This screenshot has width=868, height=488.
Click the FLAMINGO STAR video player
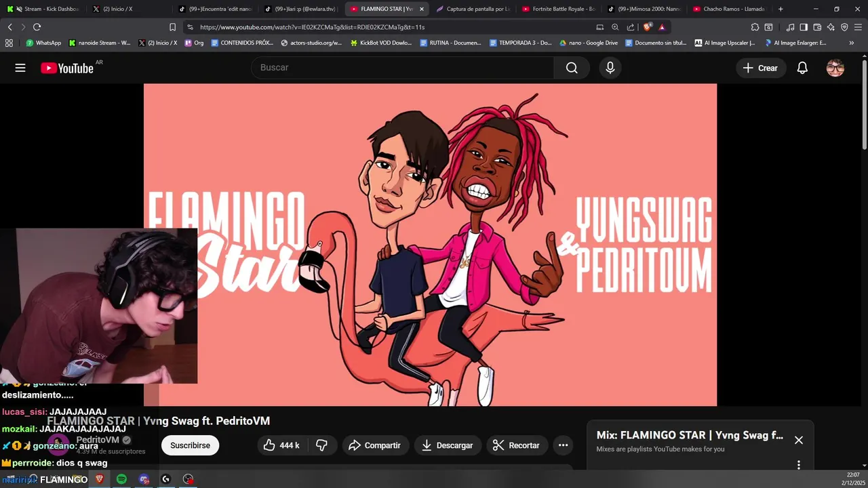430,245
